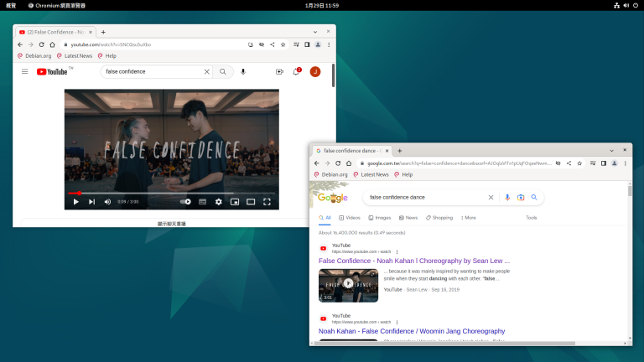Open the YouTube hamburger guide menu
Viewport: 644px width, 362px height.
coord(24,71)
